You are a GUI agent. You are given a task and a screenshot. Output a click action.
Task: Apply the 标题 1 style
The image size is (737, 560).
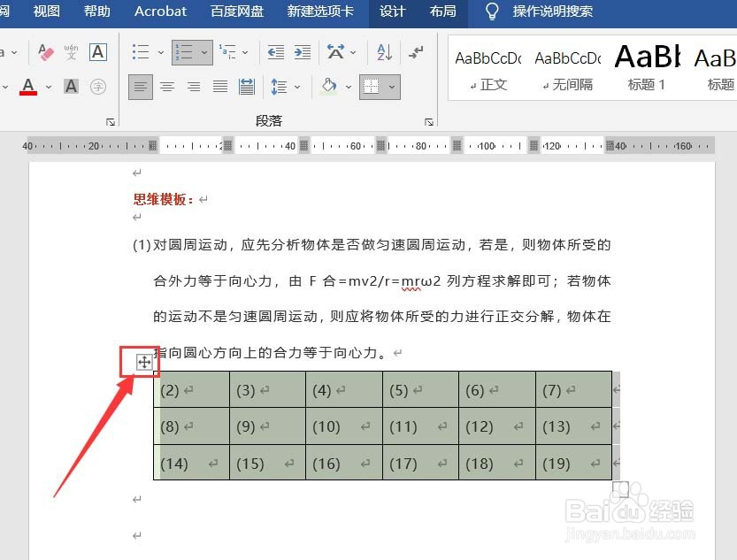645,66
